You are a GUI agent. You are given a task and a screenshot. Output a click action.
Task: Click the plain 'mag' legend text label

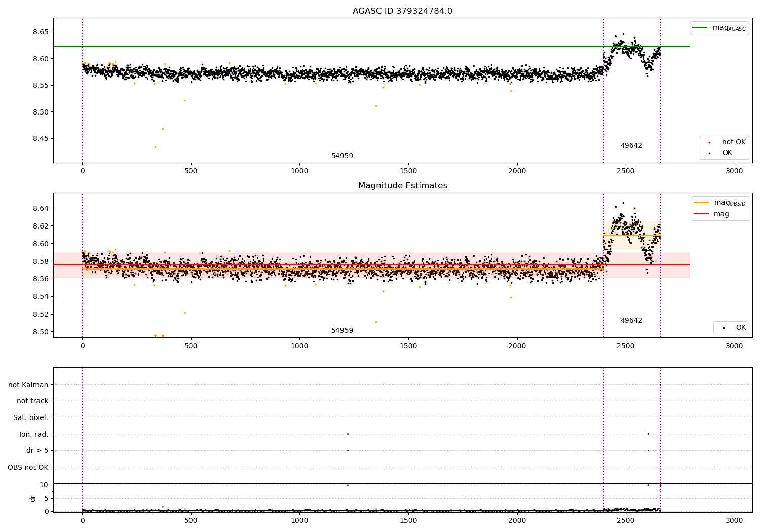(721, 214)
